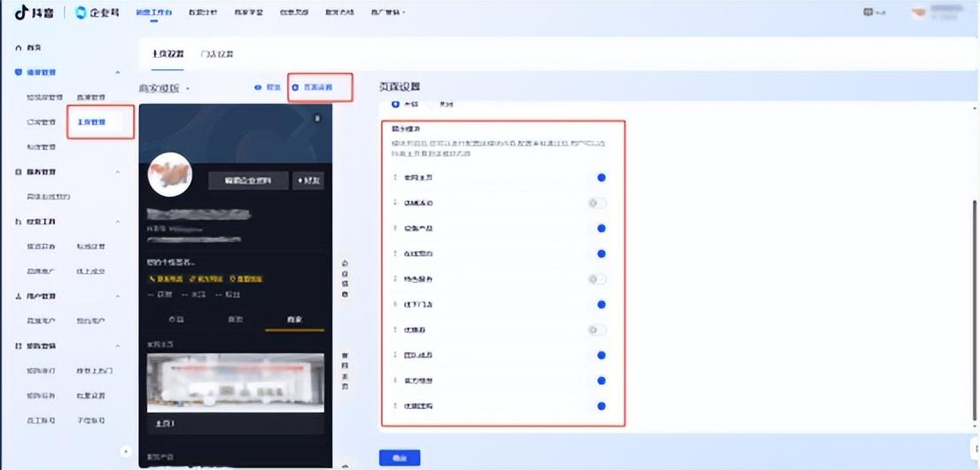
Task: Click the yellow location link in the preview
Action: click(246, 278)
